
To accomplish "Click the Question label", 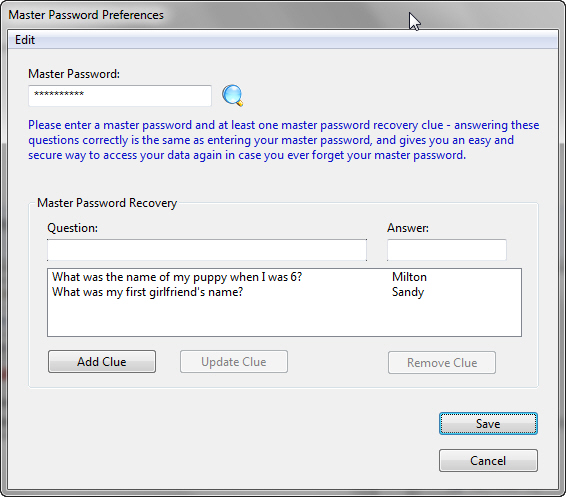I will 72,228.
